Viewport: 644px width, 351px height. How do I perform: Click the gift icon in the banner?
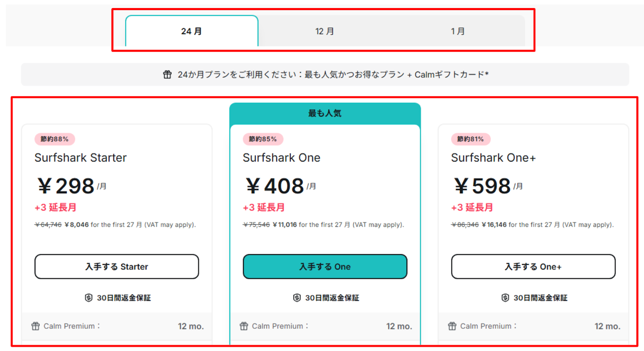click(x=167, y=75)
